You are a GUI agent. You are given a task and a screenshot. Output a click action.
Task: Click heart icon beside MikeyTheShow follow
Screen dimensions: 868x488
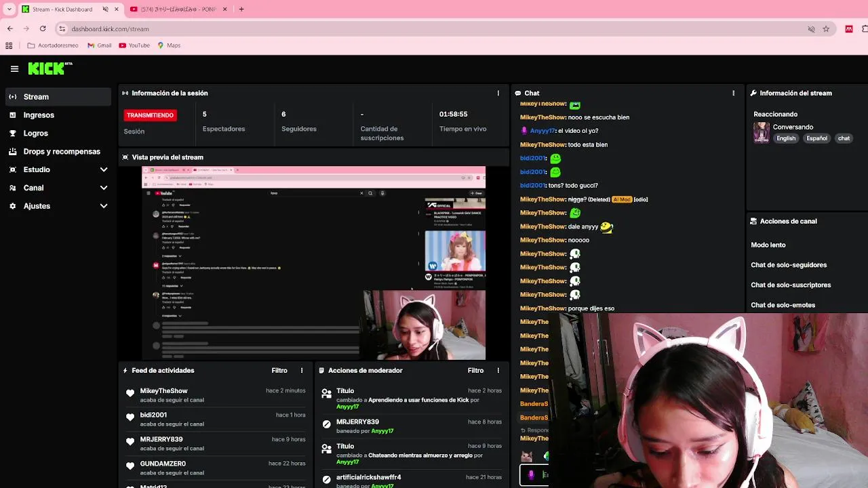130,393
